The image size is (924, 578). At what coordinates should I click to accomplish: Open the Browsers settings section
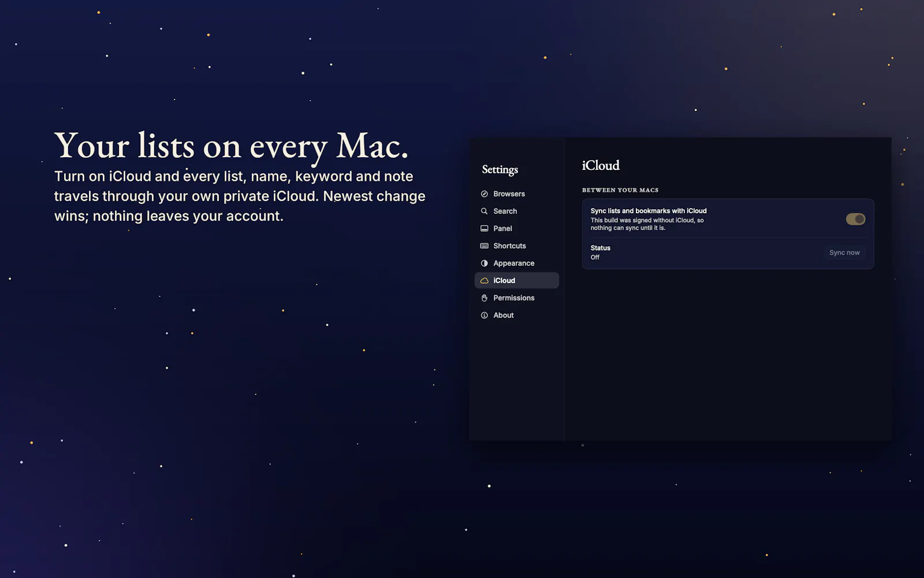517,194
